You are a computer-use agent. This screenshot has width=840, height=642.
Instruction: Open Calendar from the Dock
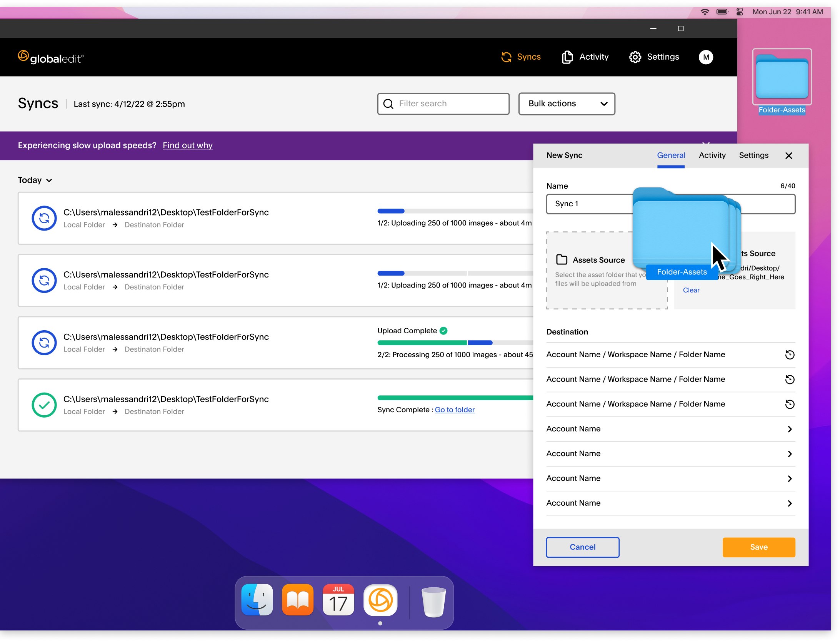tap(338, 600)
